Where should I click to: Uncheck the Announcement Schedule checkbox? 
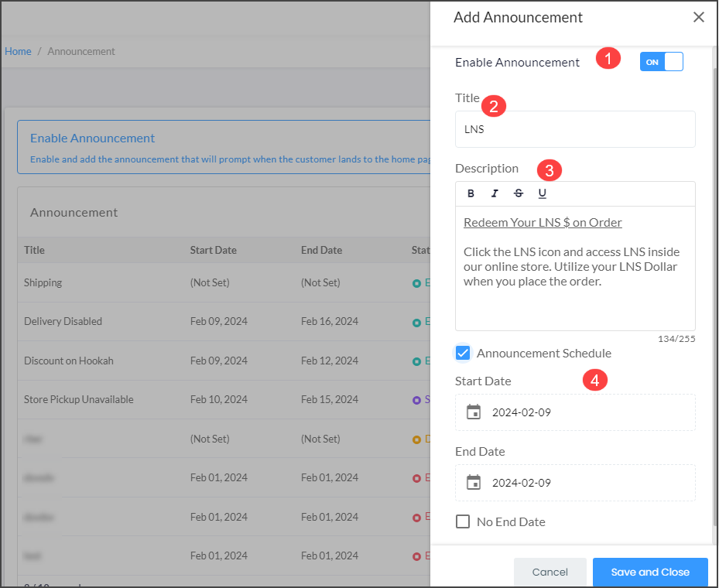tap(463, 353)
